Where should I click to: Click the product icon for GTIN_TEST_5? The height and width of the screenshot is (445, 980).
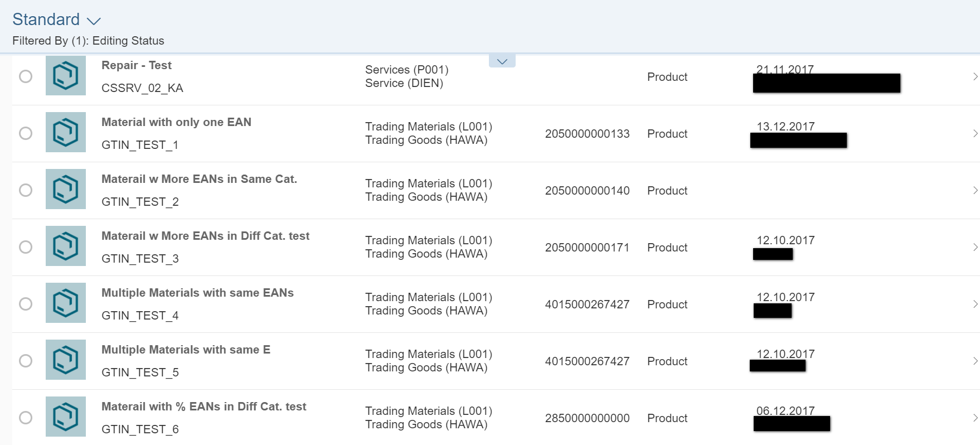pos(66,360)
